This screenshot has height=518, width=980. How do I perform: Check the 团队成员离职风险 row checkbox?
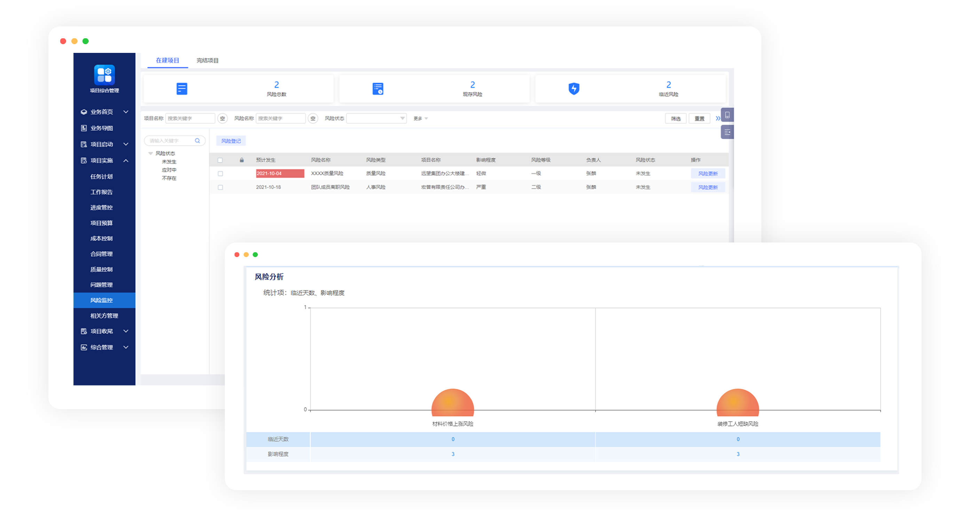[220, 188]
